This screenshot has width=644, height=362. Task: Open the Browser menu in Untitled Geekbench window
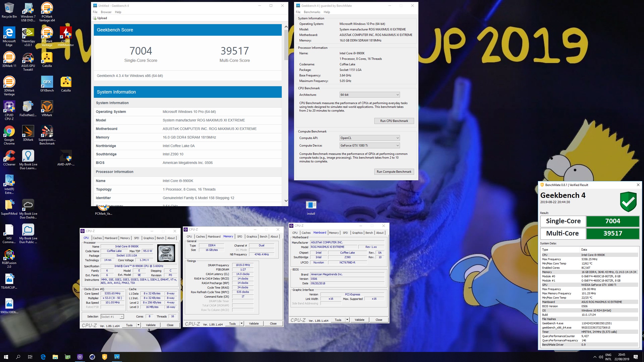(x=106, y=12)
